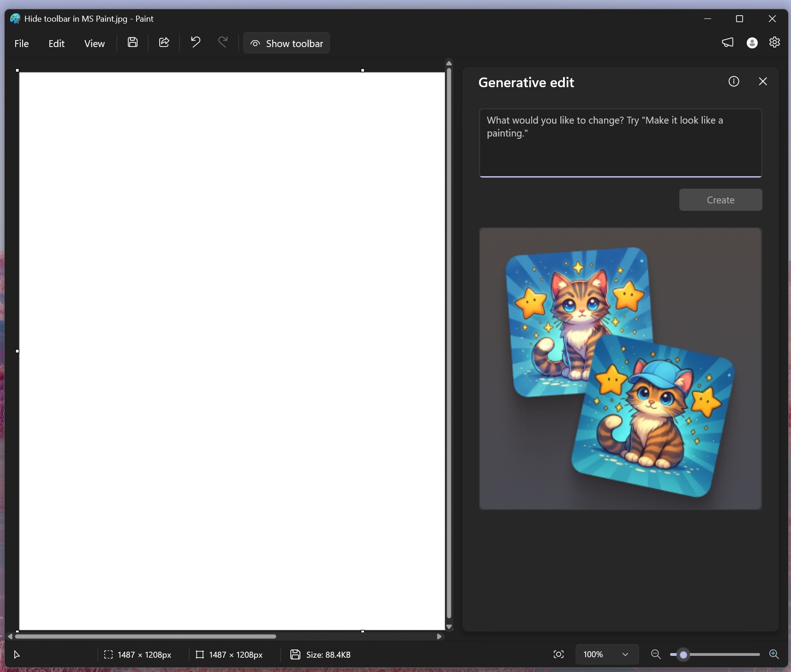Screen dimensions: 791x672
Task: Open the View menu
Action: 94,43
